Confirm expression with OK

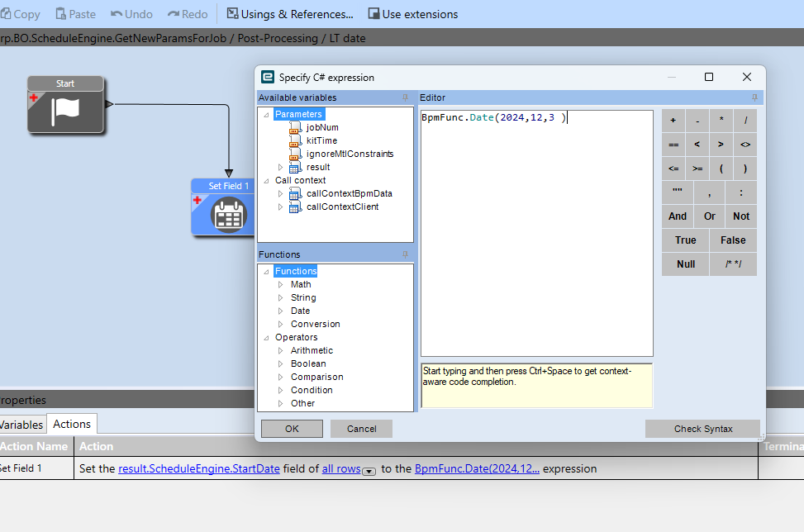click(292, 429)
